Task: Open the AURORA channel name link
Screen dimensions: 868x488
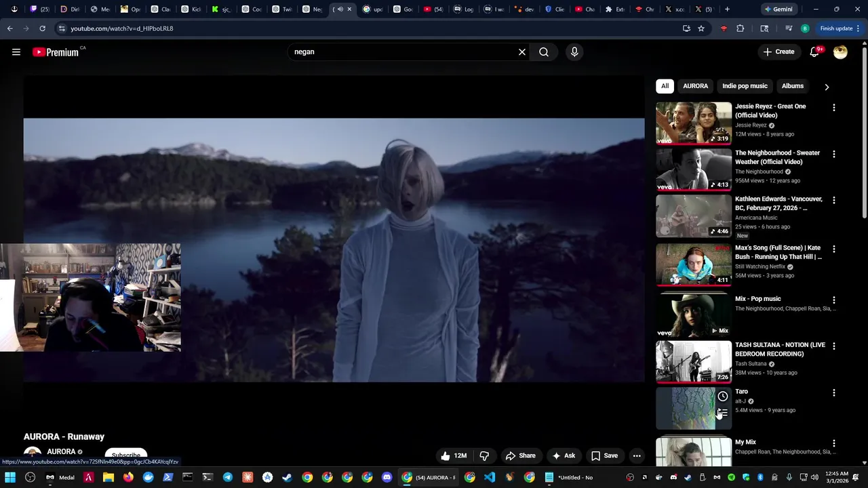Action: (61, 451)
